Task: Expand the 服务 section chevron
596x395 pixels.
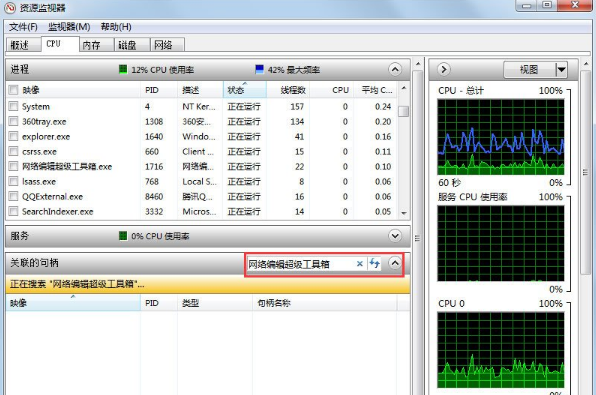Action: pyautogui.click(x=395, y=236)
